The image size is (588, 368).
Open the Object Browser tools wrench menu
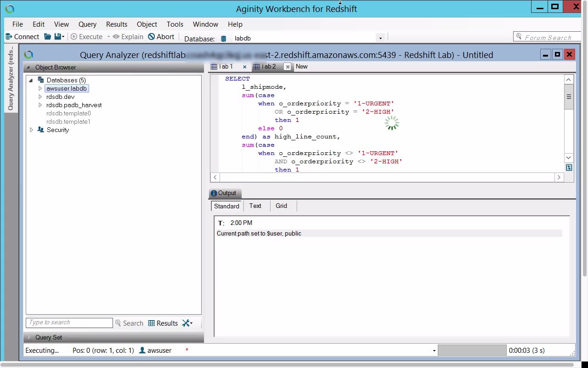pos(187,323)
